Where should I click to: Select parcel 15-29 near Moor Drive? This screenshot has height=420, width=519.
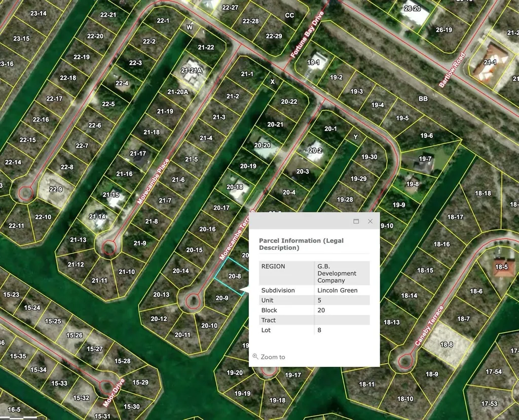point(140,383)
